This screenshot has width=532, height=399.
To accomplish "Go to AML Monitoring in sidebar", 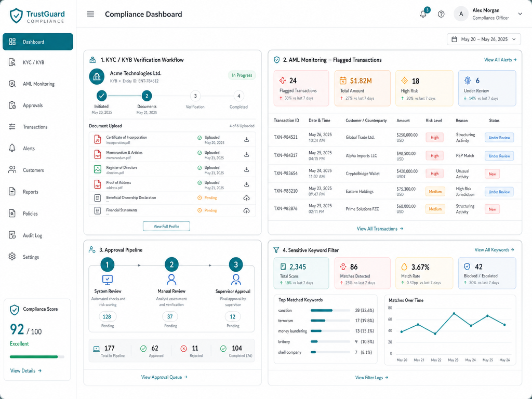I will click(x=37, y=84).
